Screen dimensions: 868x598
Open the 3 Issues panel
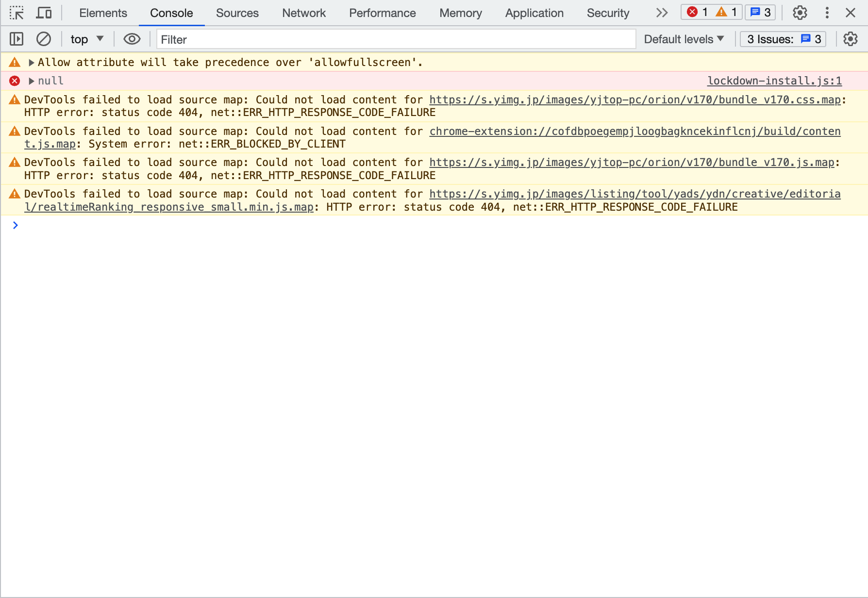click(782, 39)
